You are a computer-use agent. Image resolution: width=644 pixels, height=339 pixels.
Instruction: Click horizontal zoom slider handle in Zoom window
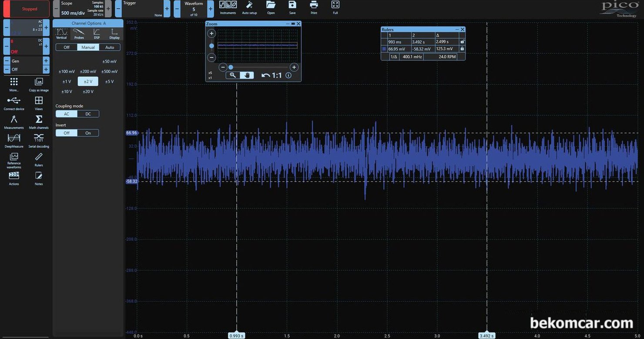pyautogui.click(x=231, y=67)
